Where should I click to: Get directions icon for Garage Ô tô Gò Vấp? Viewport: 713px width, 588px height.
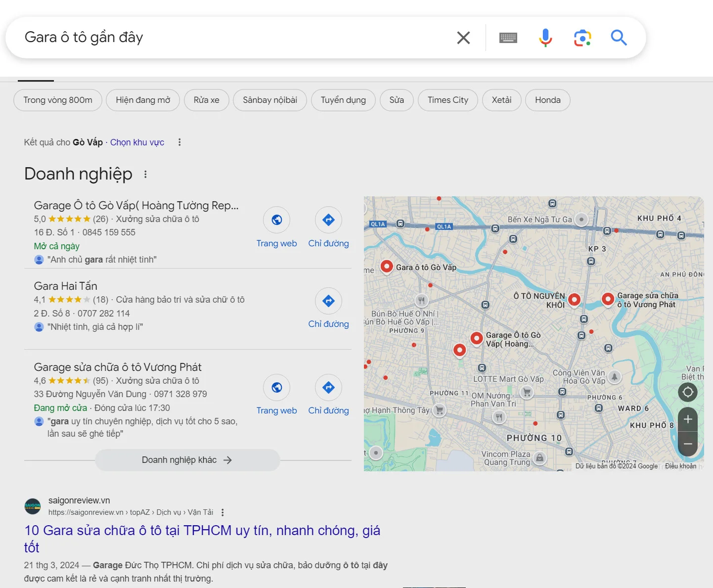click(x=328, y=220)
